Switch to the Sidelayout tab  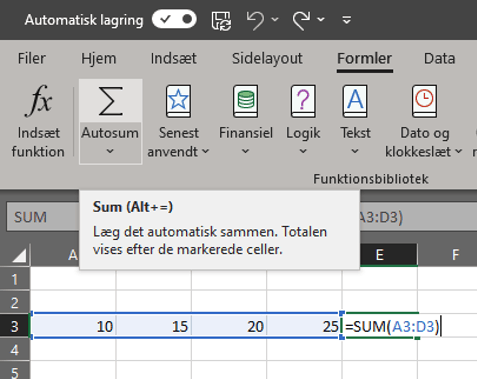267,59
